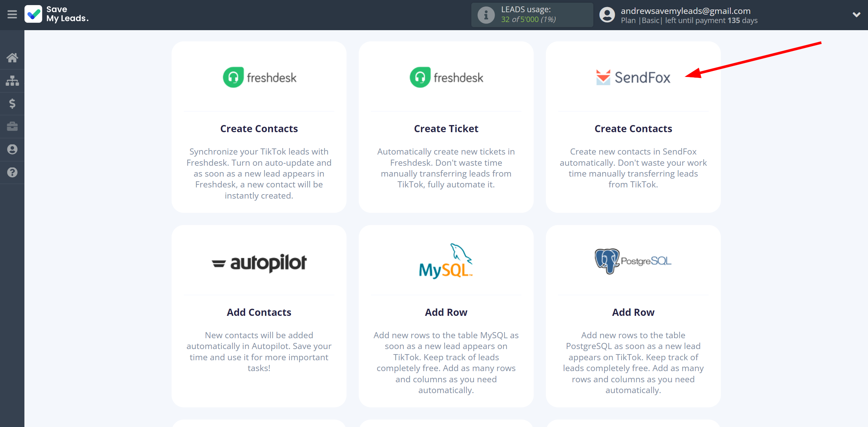
Task: Choose Create Ticket title
Action: tap(446, 129)
